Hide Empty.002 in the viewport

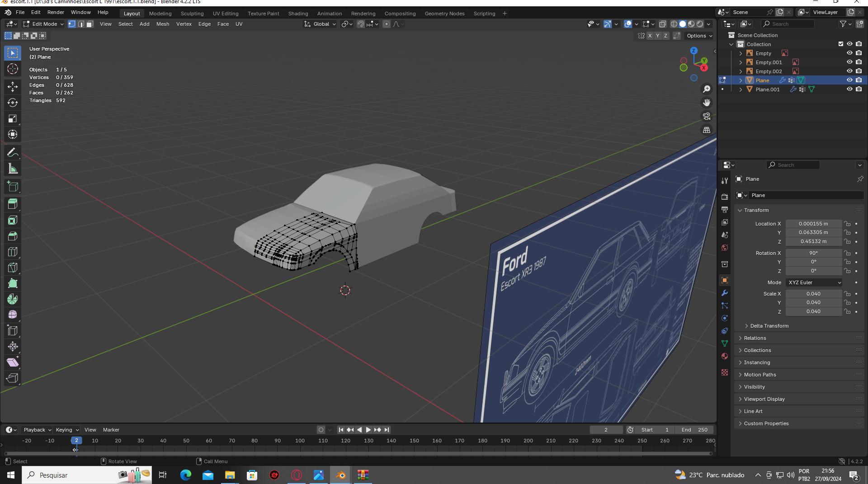click(849, 71)
